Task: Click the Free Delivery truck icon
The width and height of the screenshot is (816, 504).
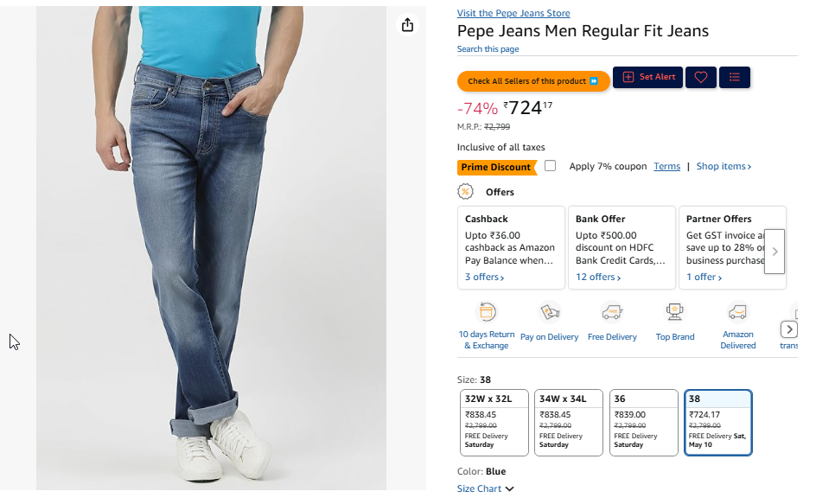Action: tap(612, 313)
